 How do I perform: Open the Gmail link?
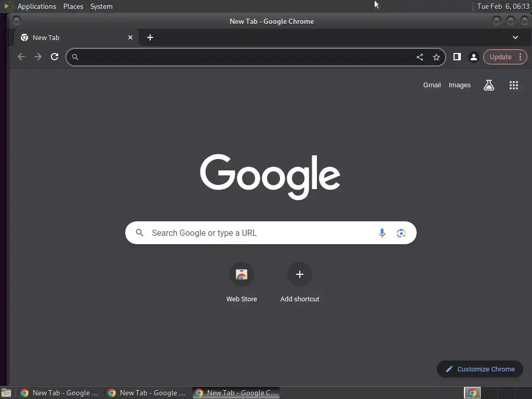(432, 85)
